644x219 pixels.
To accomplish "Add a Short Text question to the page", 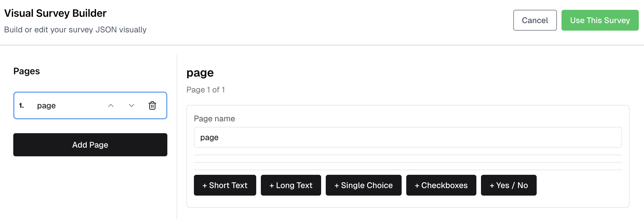I will click(x=225, y=185).
